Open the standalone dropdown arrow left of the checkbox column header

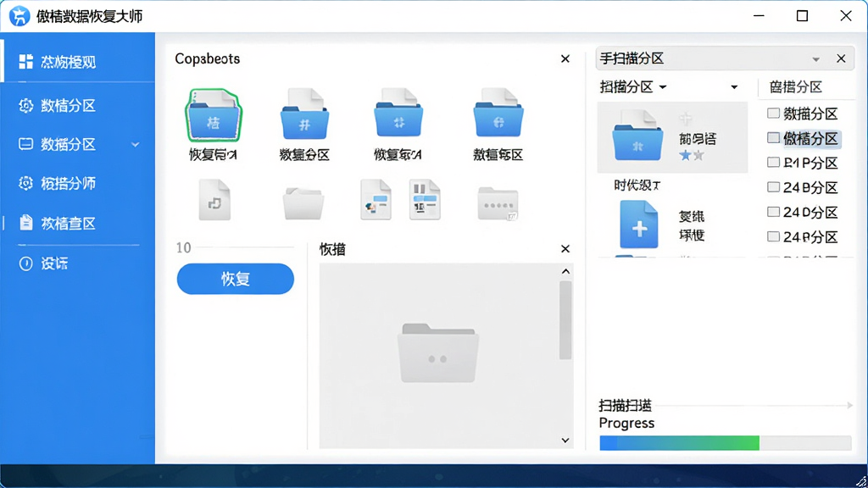pos(734,87)
